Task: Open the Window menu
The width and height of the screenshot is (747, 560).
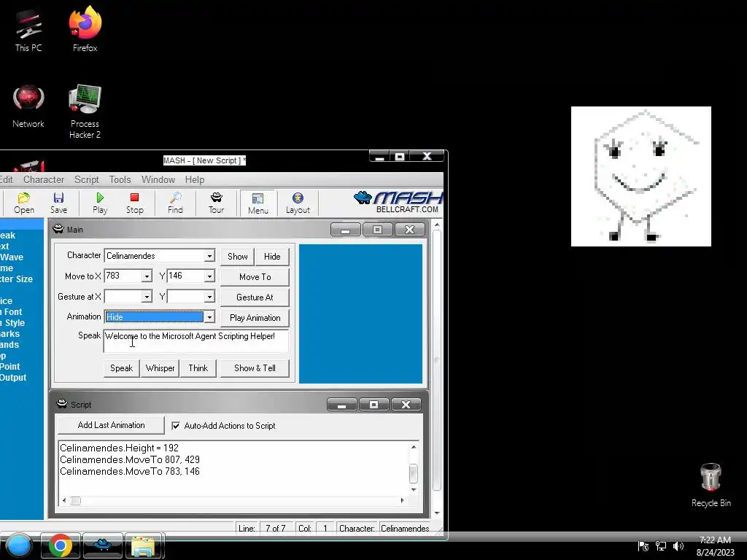Action: [x=158, y=179]
